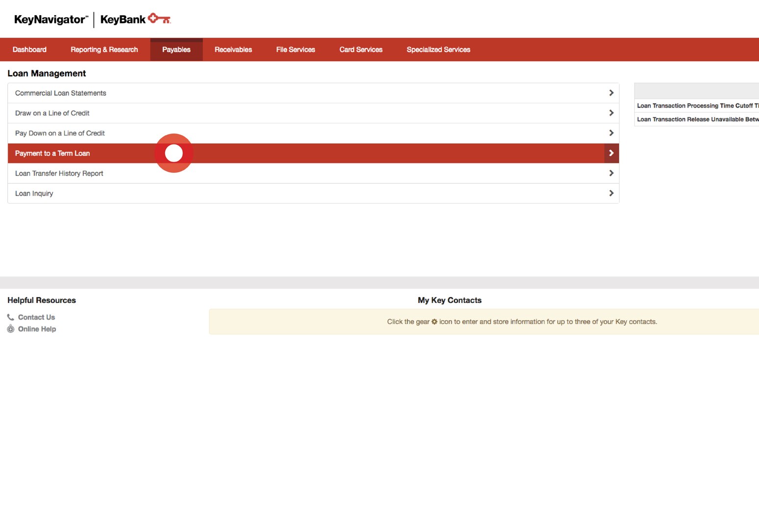The image size is (759, 532).
Task: Select File Services from the navigation bar
Action: 295,49
